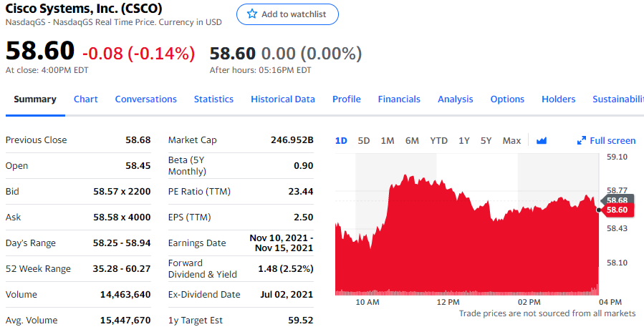
Task: Open the Historical Data tab
Action: point(283,99)
